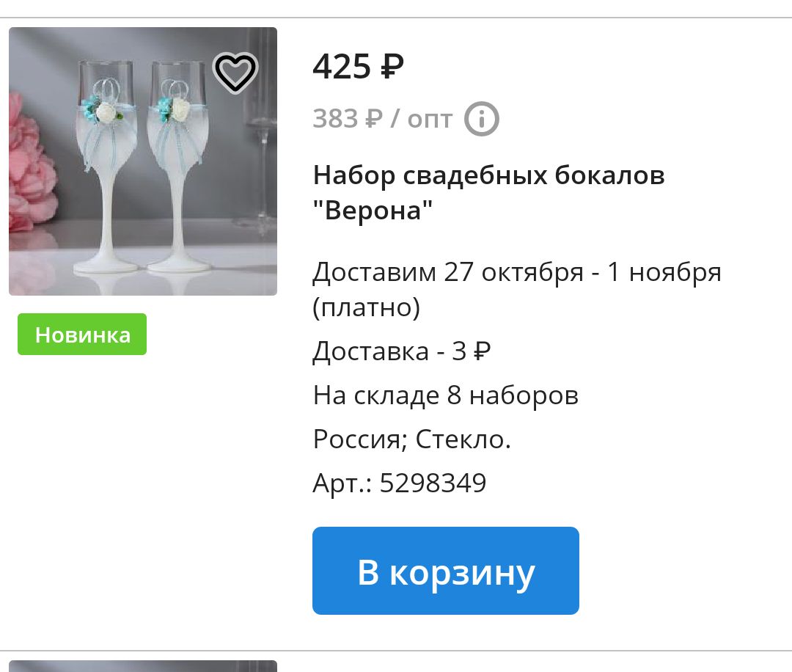Click the right wedding glass in the photo
792x672 pixels.
(179, 167)
